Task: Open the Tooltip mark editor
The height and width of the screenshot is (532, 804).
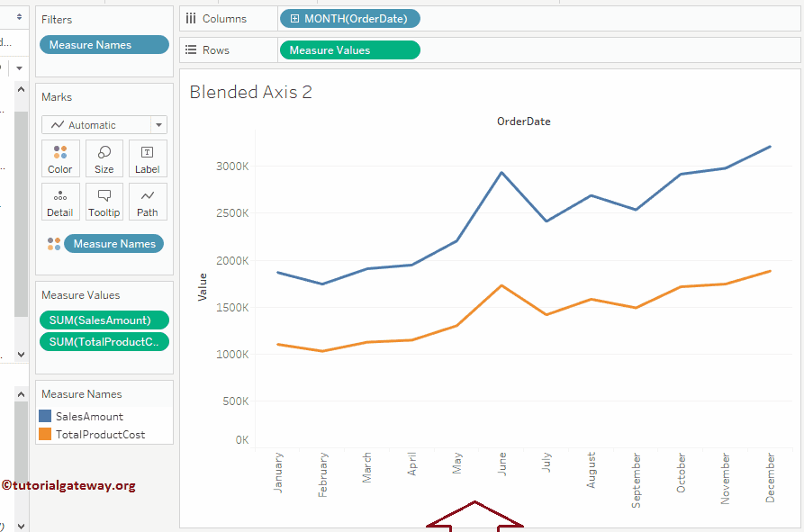Action: [104, 201]
